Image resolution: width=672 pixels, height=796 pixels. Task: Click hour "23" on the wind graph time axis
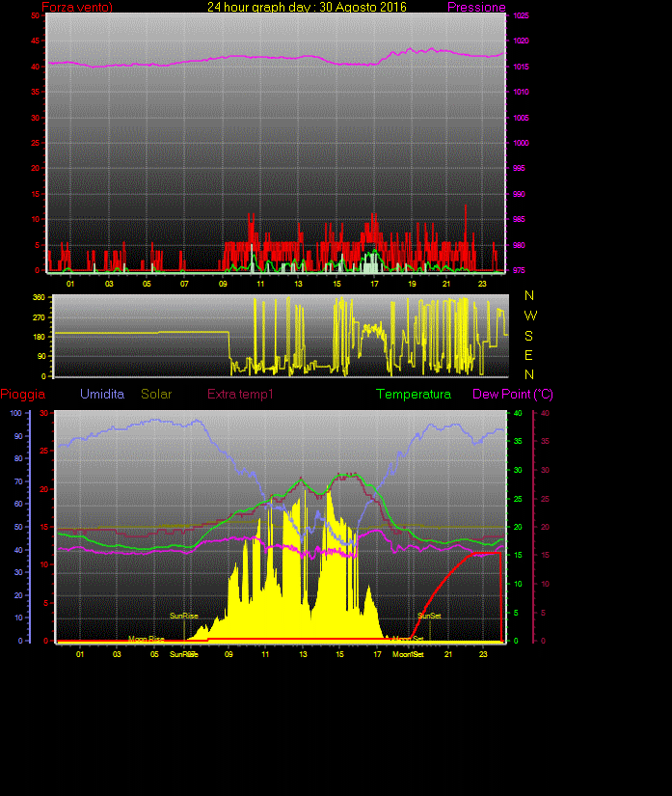point(482,284)
